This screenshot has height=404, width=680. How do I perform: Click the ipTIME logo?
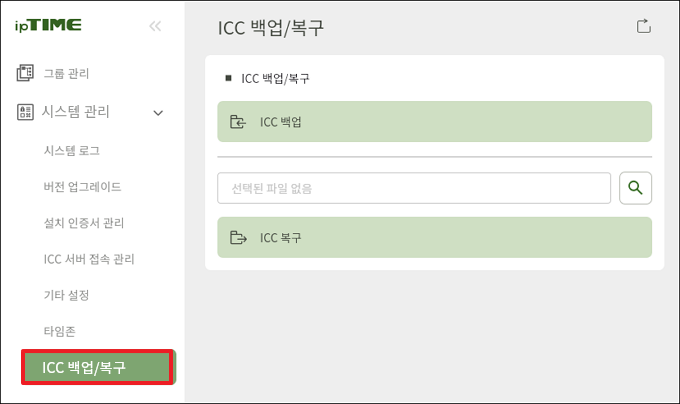coord(48,25)
